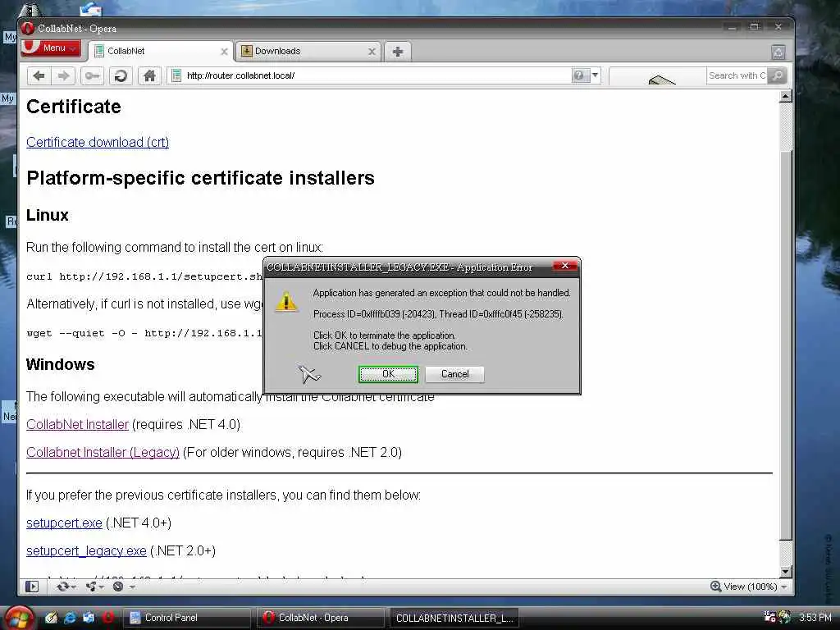This screenshot has height=630, width=840.
Task: Close the CollabNet tab
Action: [224, 52]
